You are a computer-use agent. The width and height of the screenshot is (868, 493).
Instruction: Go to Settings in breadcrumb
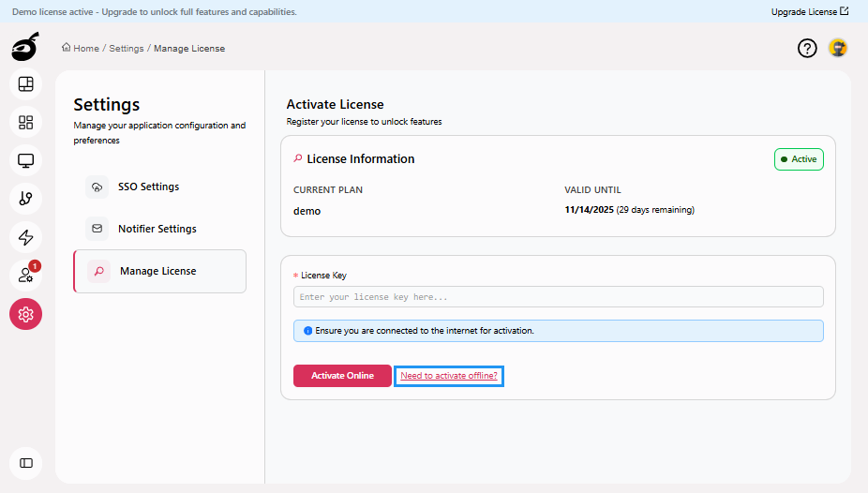tap(127, 48)
